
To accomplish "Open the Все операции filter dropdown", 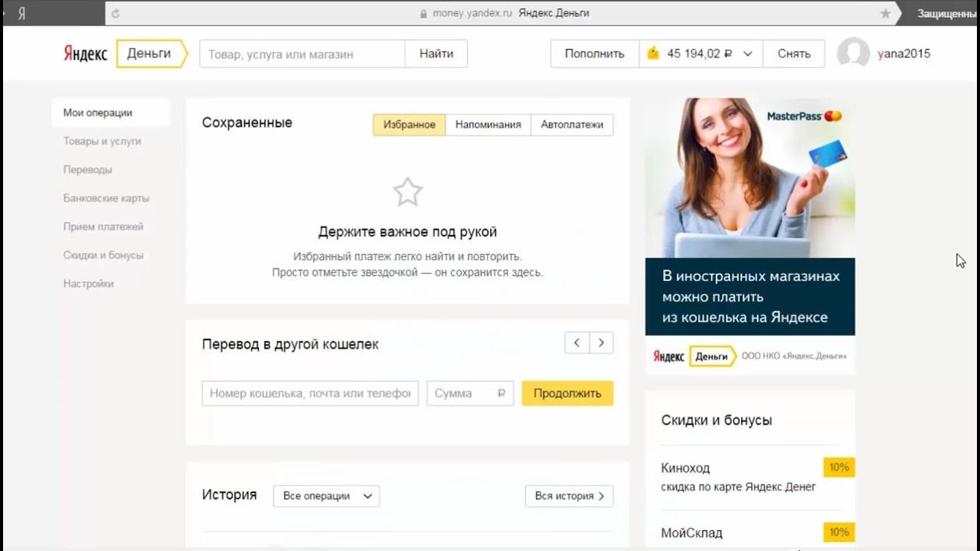I will [x=326, y=496].
